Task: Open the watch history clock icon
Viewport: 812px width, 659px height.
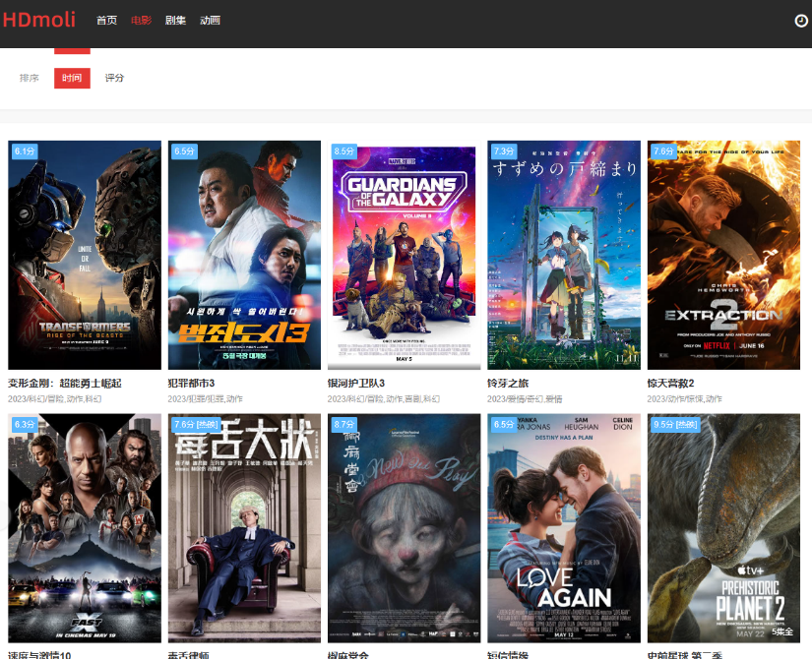Action: coord(801,21)
